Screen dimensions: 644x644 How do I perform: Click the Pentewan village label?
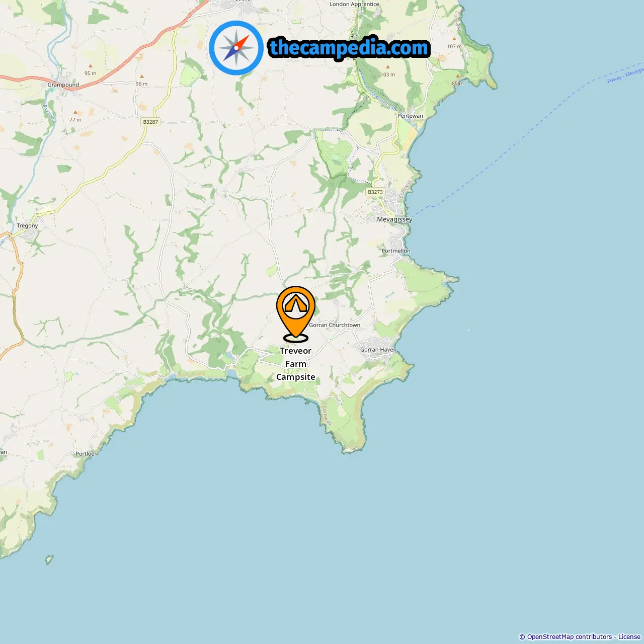pyautogui.click(x=410, y=116)
